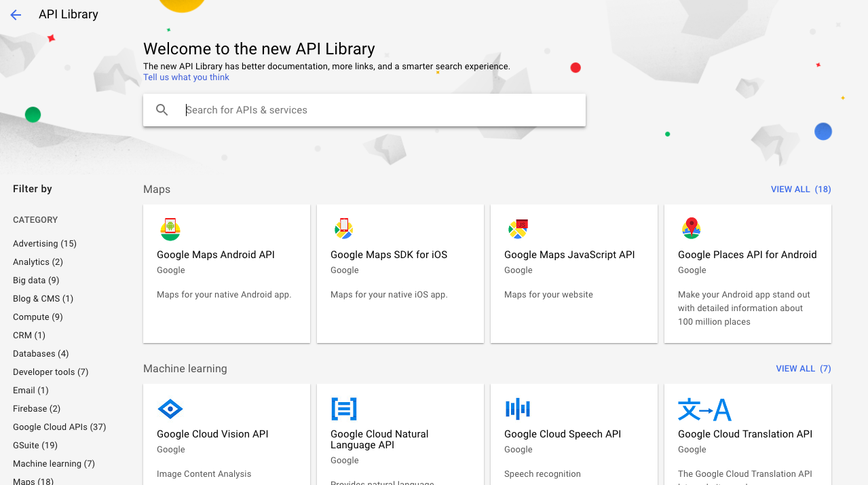Filter by Advertising (15) category

[45, 244]
